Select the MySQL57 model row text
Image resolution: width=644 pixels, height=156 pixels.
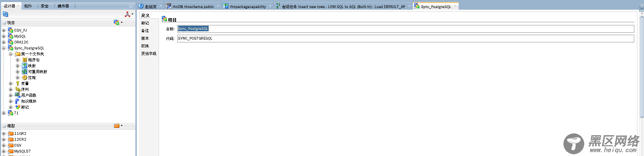22,151
